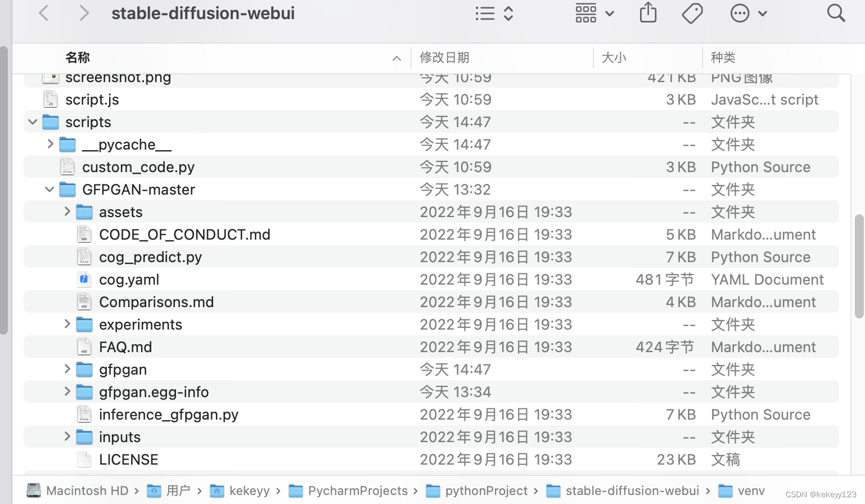
Task: Select the experiments folder icon
Action: (84, 324)
